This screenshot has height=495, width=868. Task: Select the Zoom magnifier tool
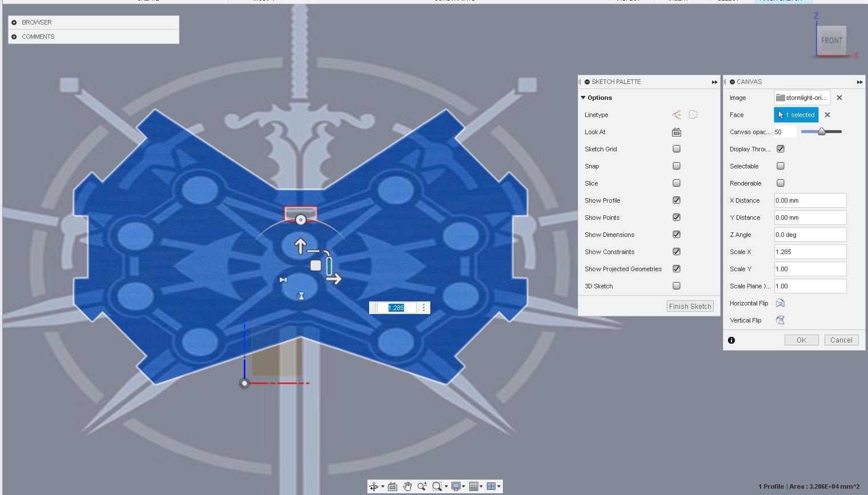click(422, 486)
